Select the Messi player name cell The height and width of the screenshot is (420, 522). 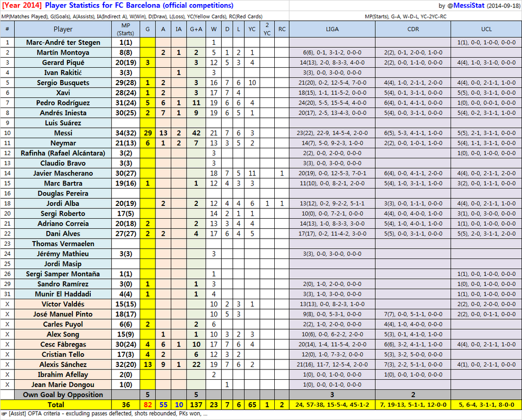(x=63, y=133)
